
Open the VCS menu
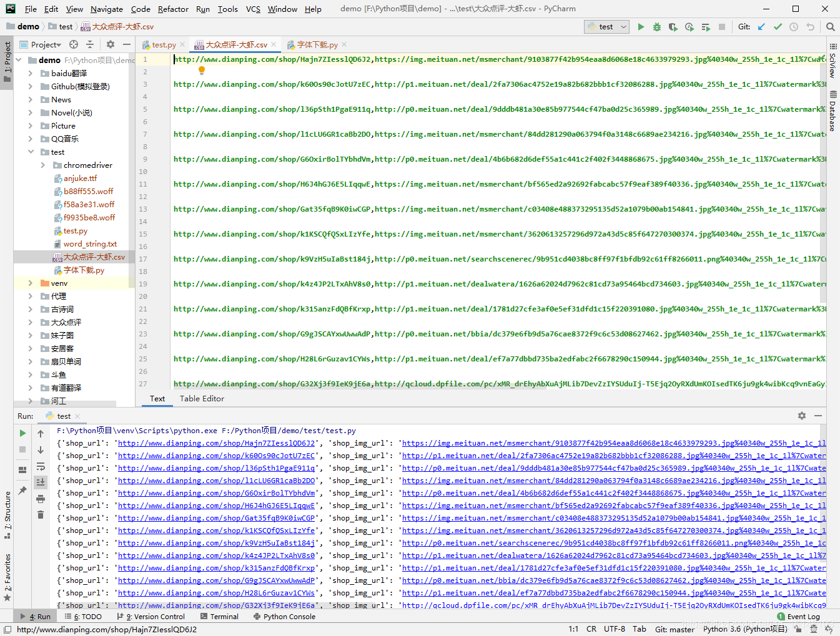253,9
